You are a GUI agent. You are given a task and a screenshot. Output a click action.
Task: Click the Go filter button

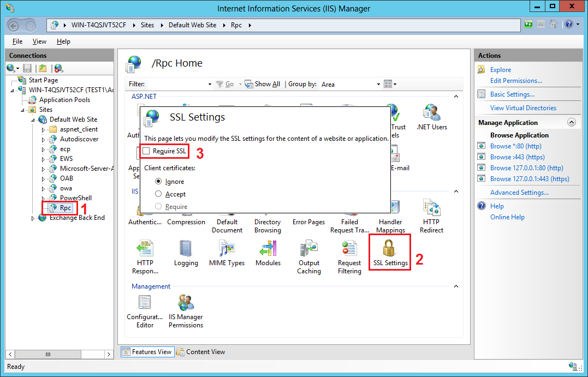(x=225, y=84)
